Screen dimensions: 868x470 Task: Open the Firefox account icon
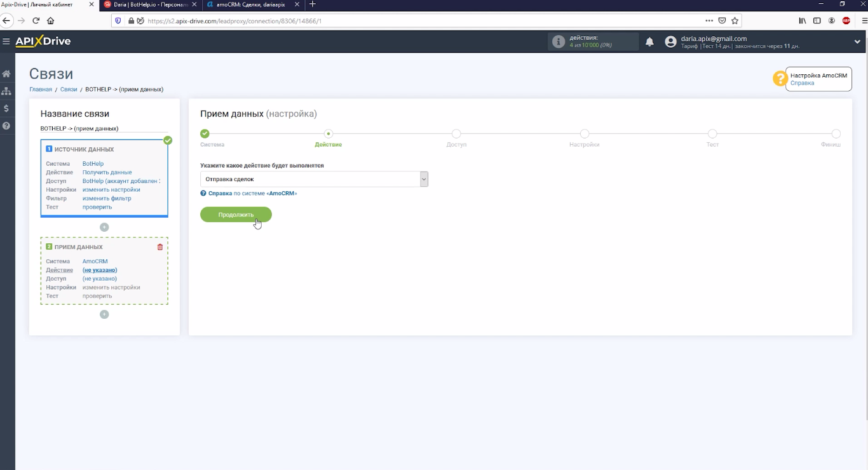[x=832, y=20]
